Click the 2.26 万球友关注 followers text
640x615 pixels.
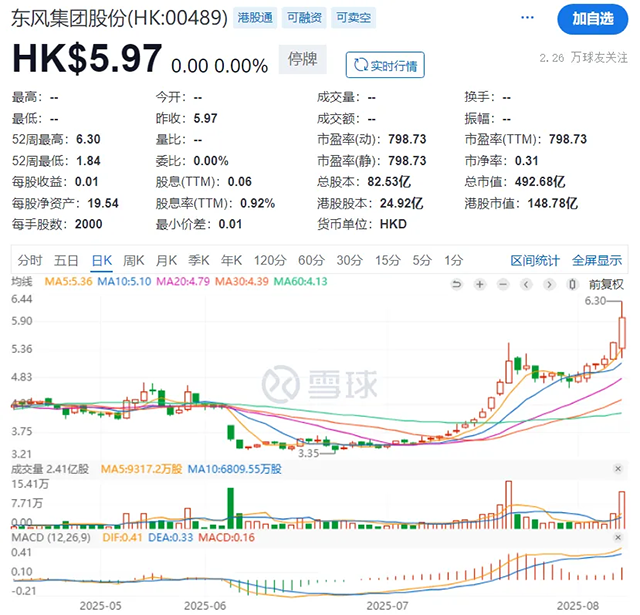(x=583, y=58)
